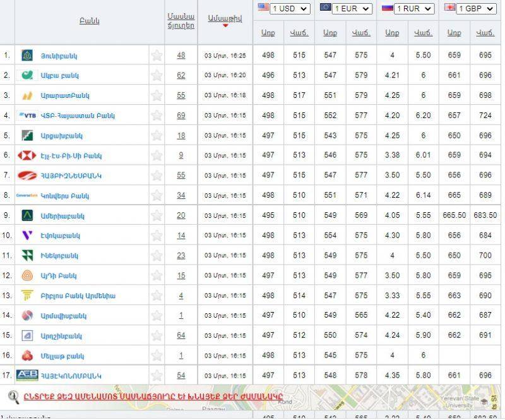Sort by the Ամսաթիվ date column header
505x420 pixels.
tap(224, 19)
